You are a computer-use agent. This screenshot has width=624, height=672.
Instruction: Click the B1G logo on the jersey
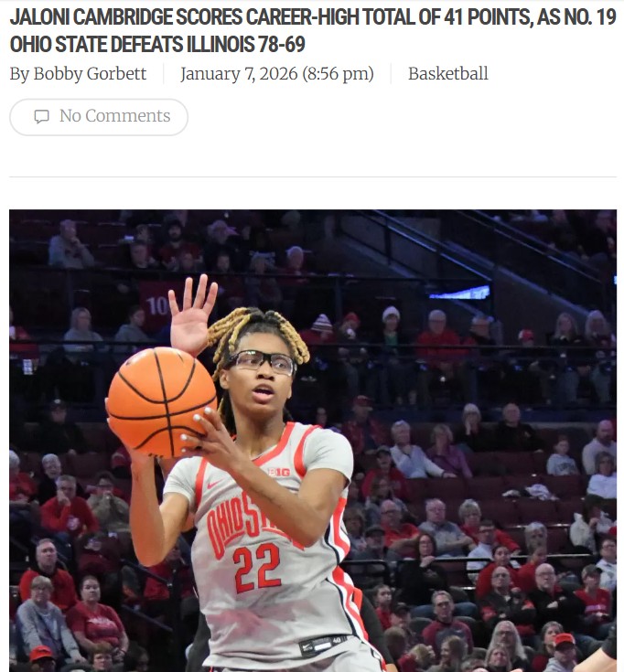(279, 472)
